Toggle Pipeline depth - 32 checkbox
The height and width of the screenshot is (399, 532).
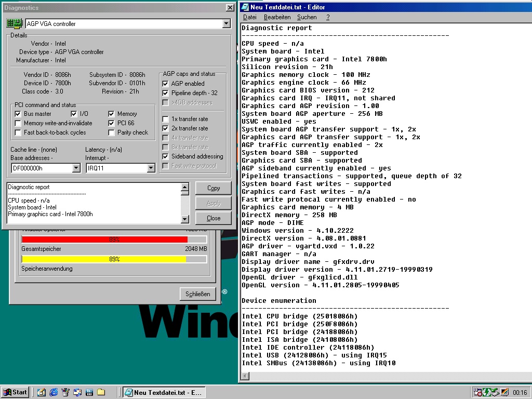click(166, 93)
